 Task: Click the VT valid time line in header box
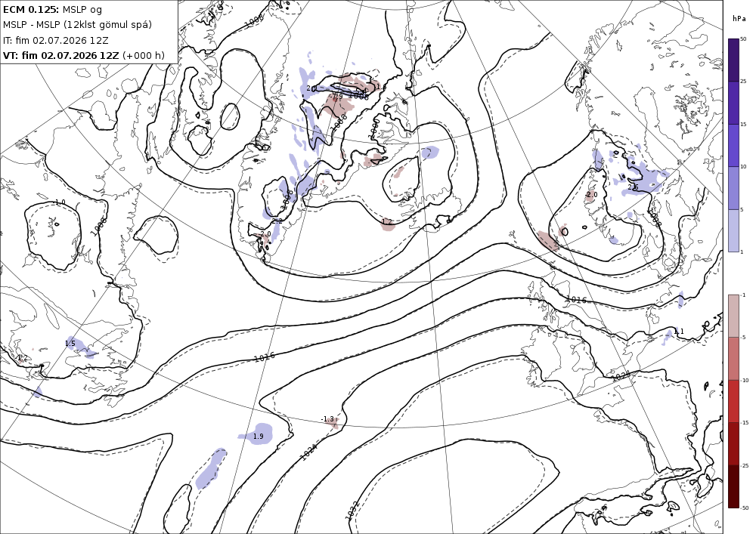click(83, 55)
